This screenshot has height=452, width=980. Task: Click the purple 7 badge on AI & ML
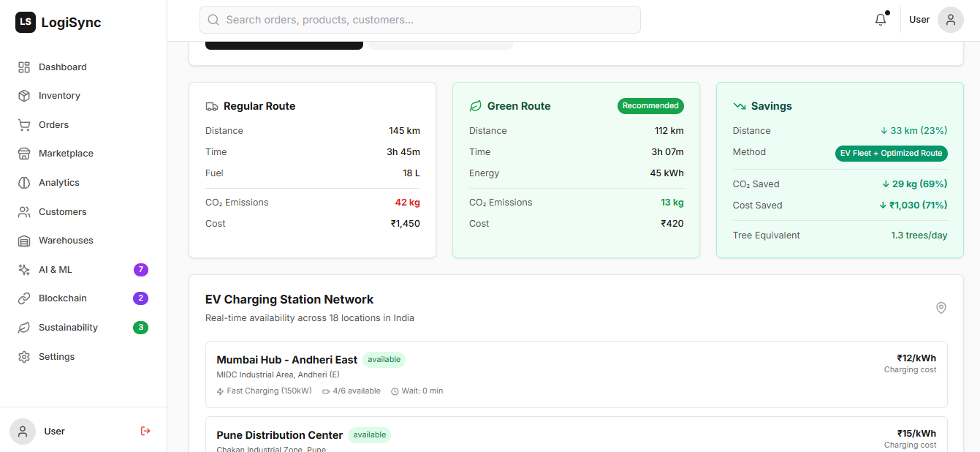point(140,270)
